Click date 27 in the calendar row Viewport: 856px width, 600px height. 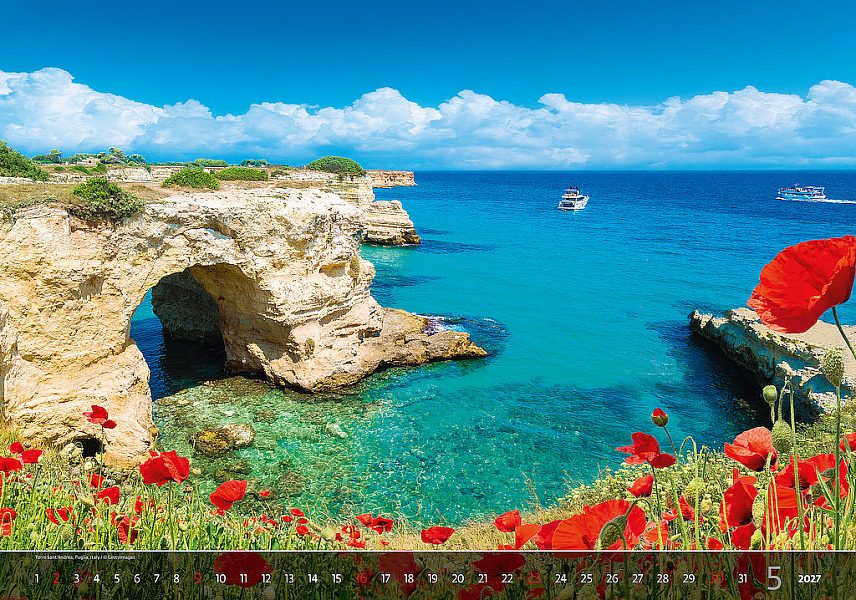(x=637, y=579)
